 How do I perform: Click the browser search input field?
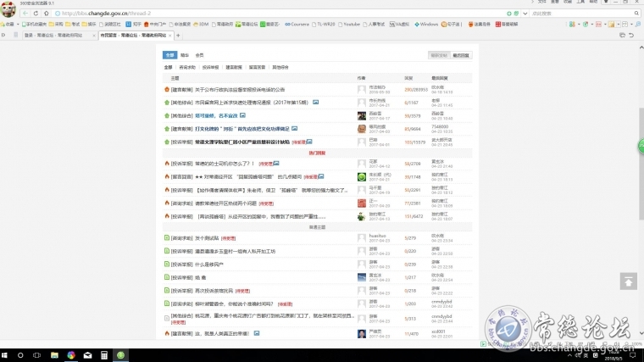[581, 14]
